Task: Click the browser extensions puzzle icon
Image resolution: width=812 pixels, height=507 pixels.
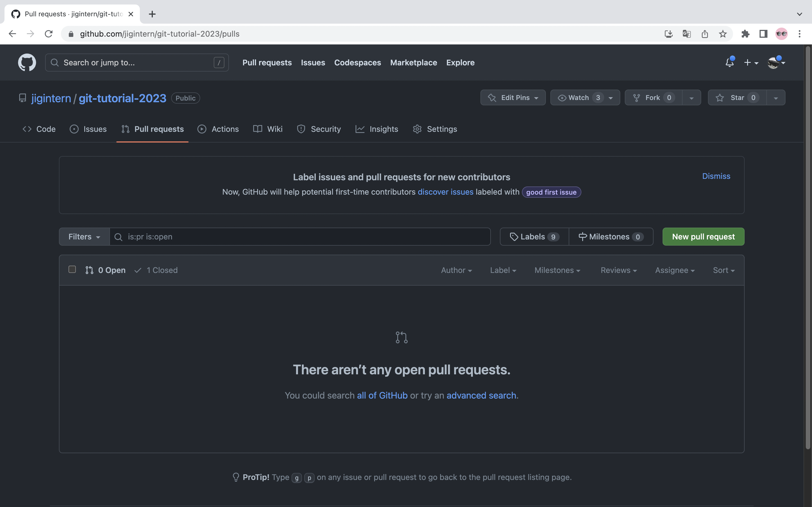Action: tap(745, 34)
